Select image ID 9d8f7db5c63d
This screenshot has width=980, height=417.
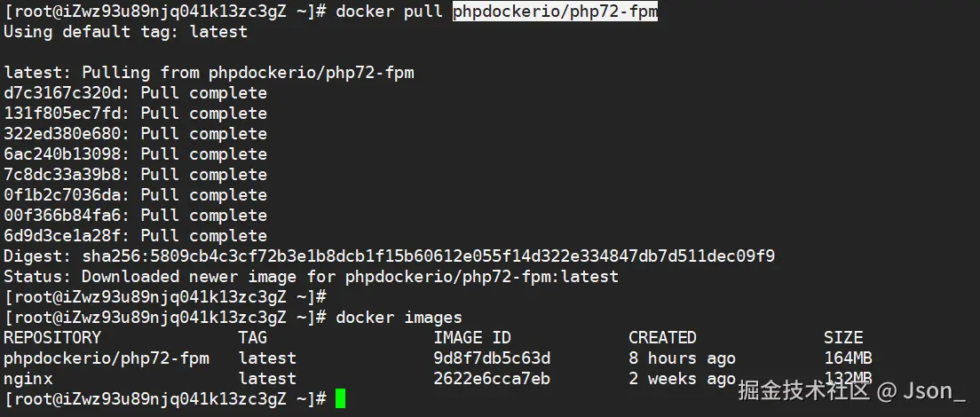click(492, 358)
